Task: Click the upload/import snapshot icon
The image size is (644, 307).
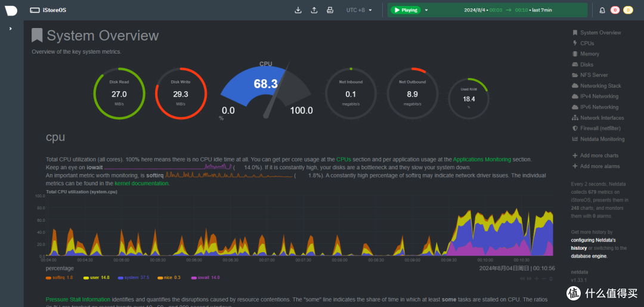Action: 314,10
